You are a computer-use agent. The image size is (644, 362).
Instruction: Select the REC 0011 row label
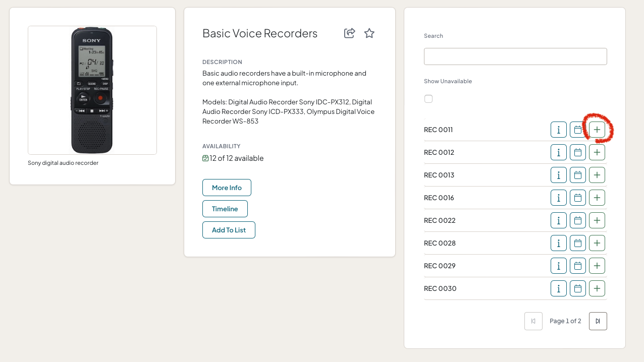[439, 130]
